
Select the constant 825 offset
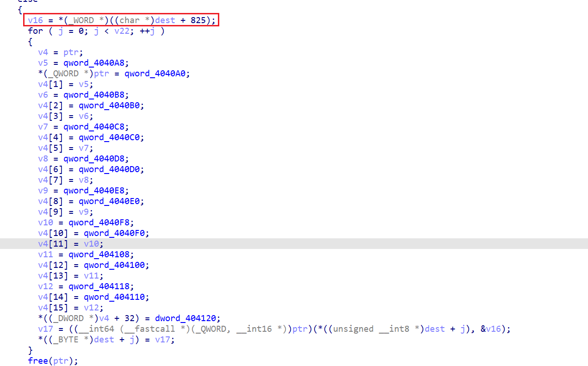[x=198, y=20]
